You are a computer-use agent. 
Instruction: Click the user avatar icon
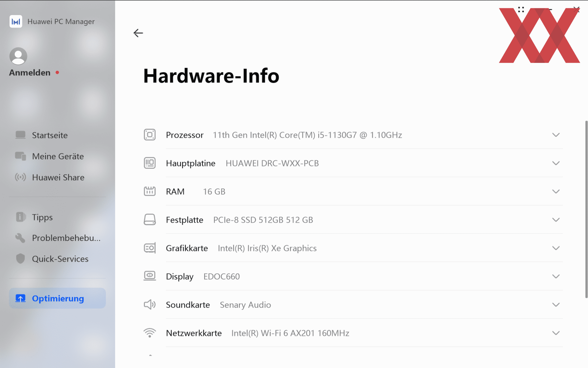[x=18, y=56]
